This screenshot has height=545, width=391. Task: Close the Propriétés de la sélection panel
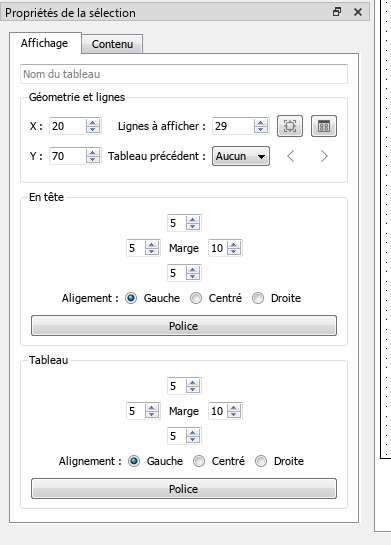tap(358, 12)
